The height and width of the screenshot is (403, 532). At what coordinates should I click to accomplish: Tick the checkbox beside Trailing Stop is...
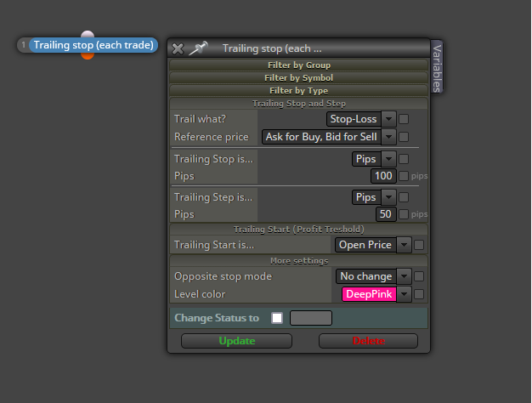pyautogui.click(x=404, y=159)
